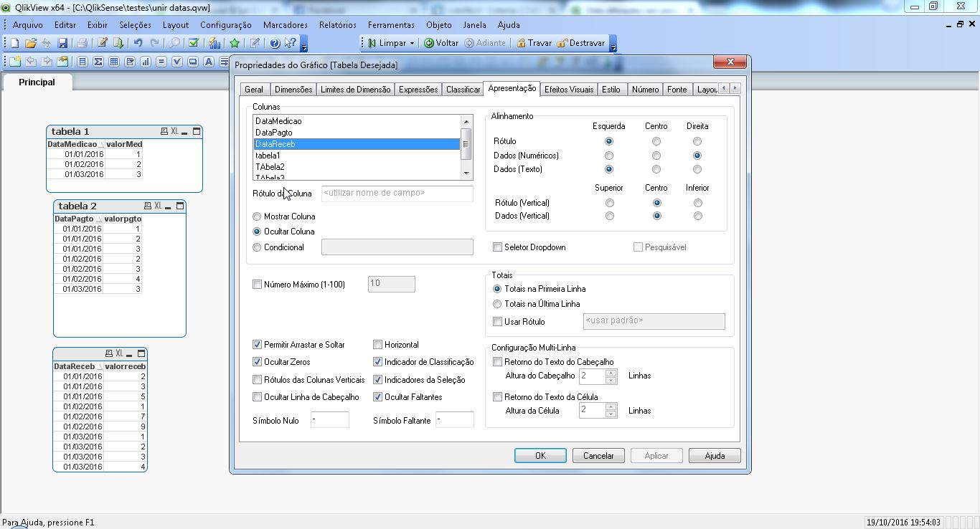Click the Undo arrow in toolbar
The width and height of the screenshot is (980, 529).
pyautogui.click(x=138, y=43)
